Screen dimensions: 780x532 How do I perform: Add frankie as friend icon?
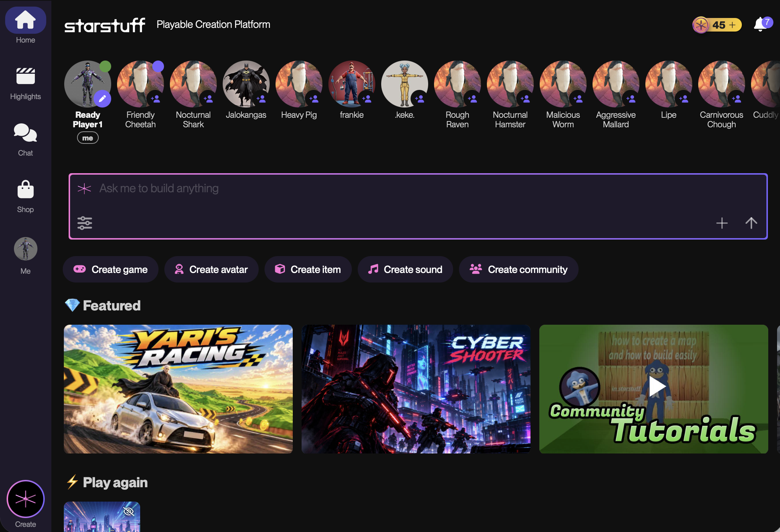click(367, 99)
